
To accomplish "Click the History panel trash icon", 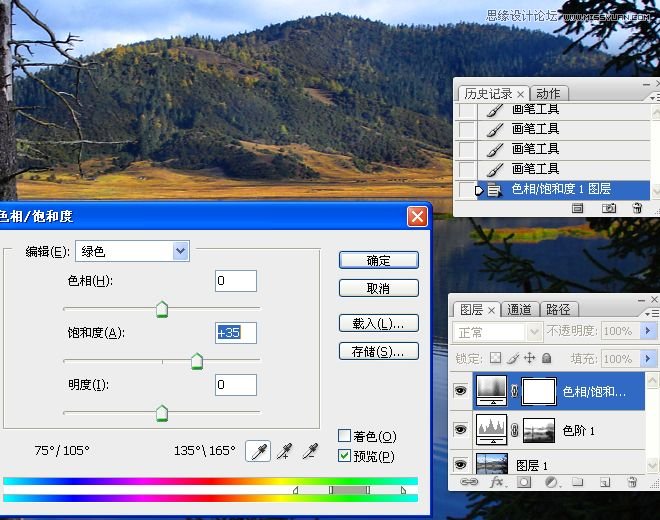I will pyautogui.click(x=637, y=208).
